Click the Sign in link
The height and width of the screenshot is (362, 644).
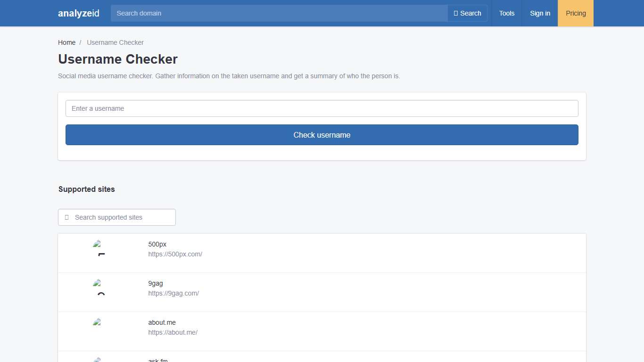(540, 13)
